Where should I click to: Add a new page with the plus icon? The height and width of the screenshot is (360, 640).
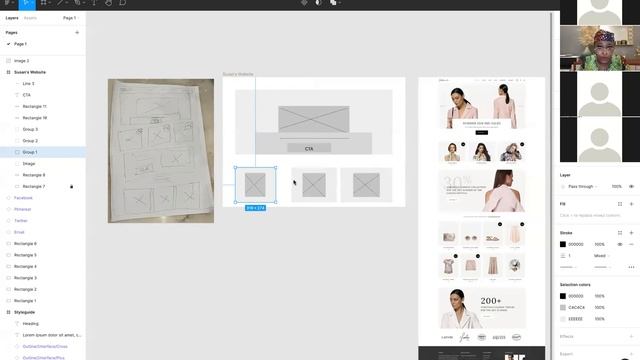[x=77, y=32]
